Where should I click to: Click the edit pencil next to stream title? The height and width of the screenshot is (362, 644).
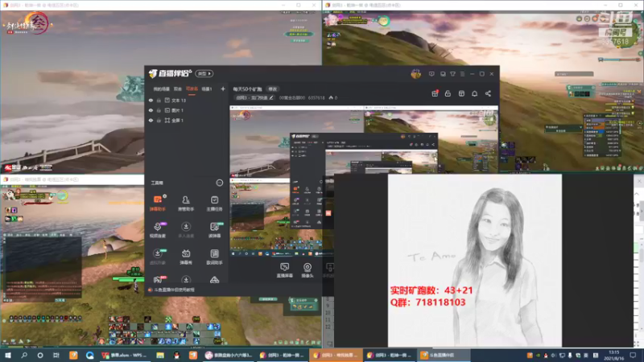271,97
